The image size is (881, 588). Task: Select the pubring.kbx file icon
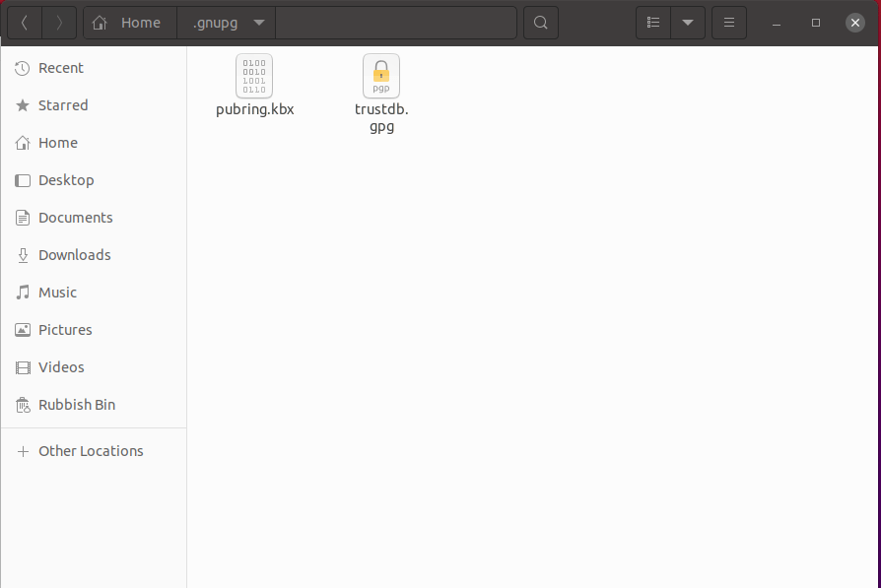tap(254, 76)
